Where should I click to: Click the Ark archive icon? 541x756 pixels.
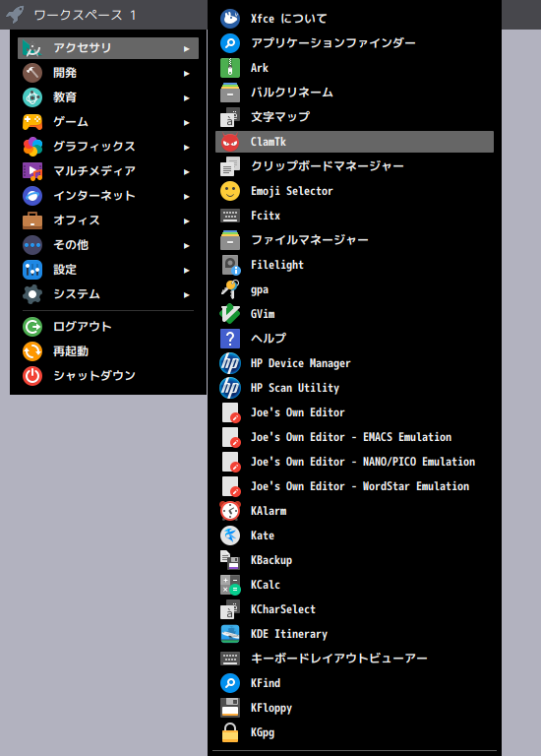click(230, 68)
